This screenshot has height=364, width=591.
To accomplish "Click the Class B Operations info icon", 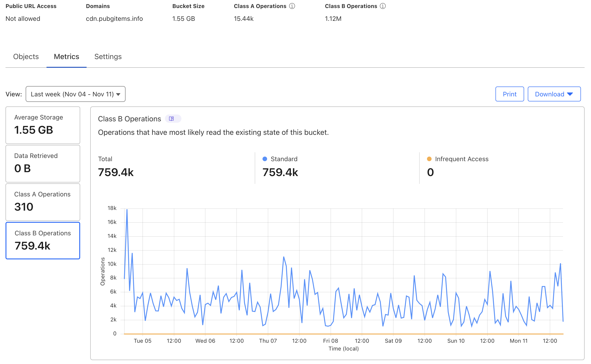I will (x=383, y=6).
